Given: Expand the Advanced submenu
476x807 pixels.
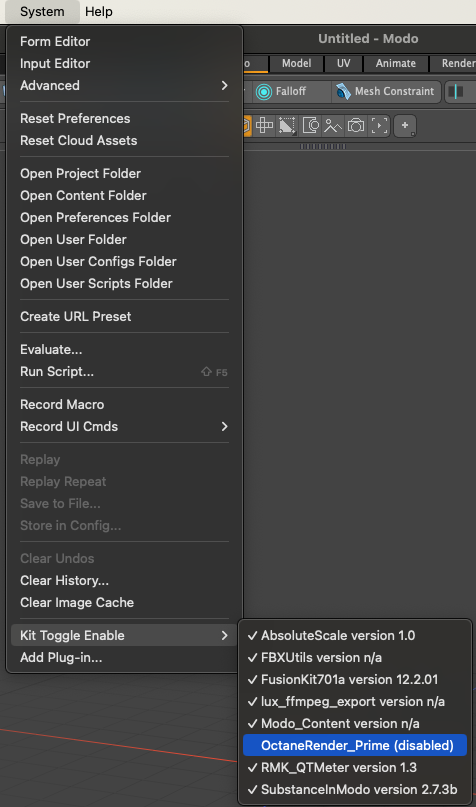Looking at the screenshot, I should [124, 85].
